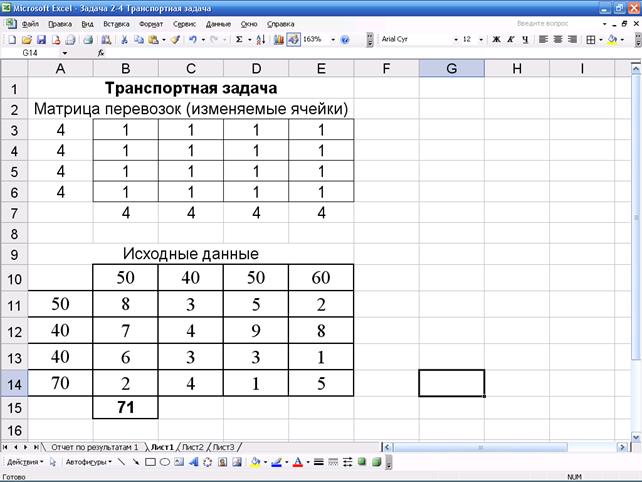Toggle underline formatting (Ч)

(525, 39)
